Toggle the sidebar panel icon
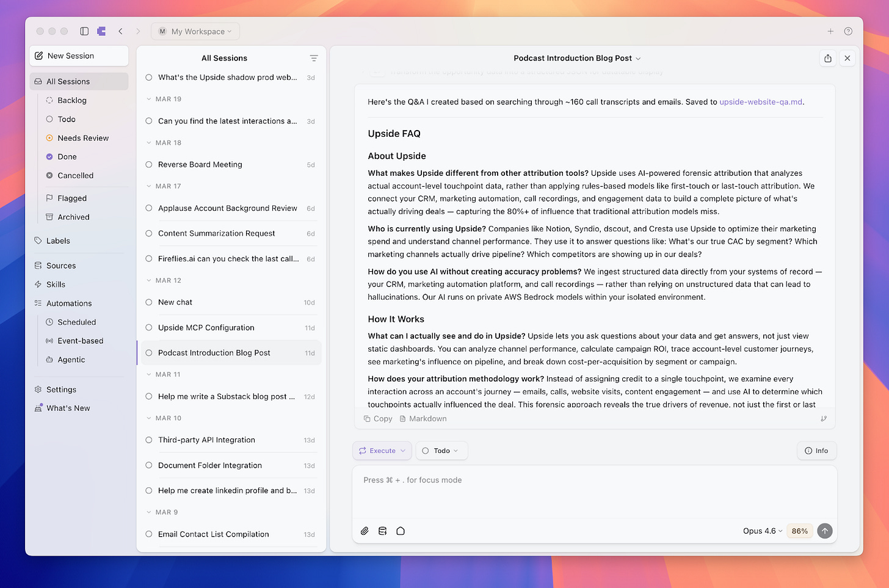The width and height of the screenshot is (889, 588). (x=84, y=31)
